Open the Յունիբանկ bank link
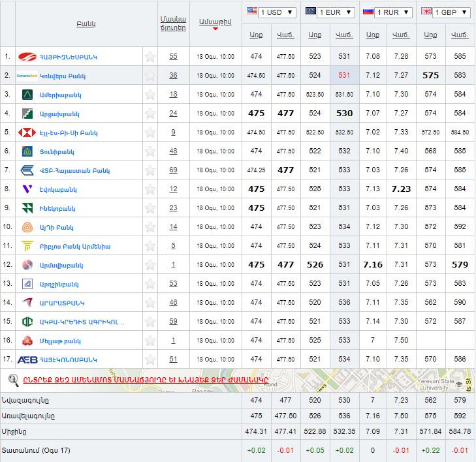The height and width of the screenshot is (462, 476). 56,151
